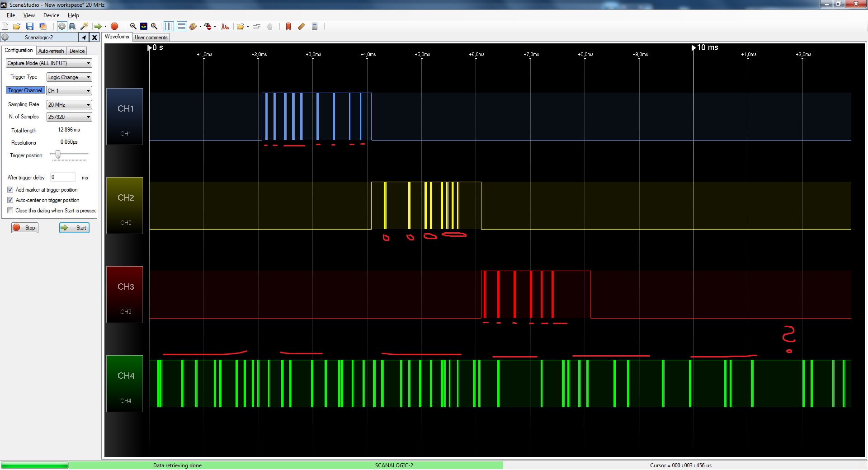Save the workspace with the floppy disk icon
The height and width of the screenshot is (470, 868).
pos(30,26)
